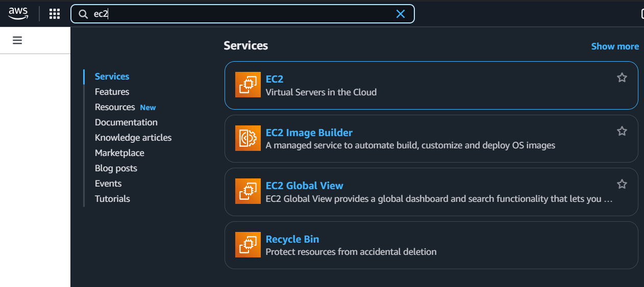Clear the search field with X icon
The height and width of the screenshot is (287, 644).
click(x=401, y=14)
